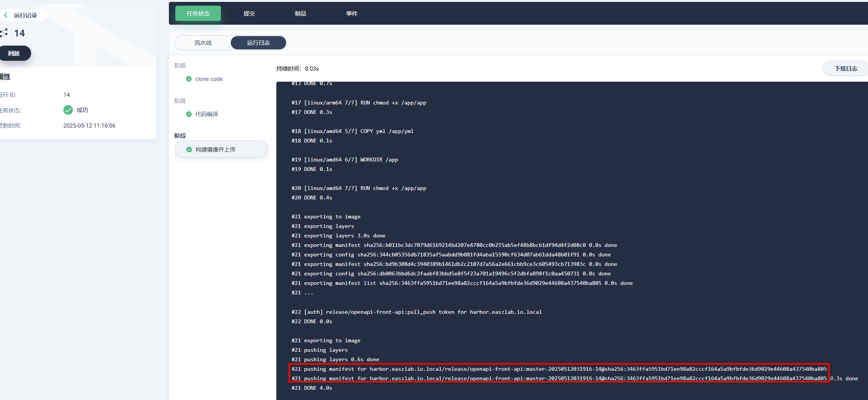Open the 事件 tab
Image resolution: width=868 pixels, height=400 pixels.
352,13
